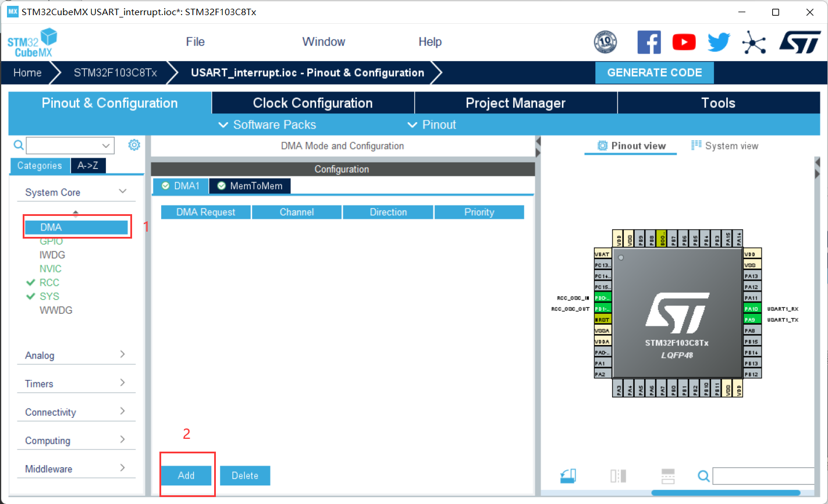Open STM32CubeMX's Facebook page icon
828x504 pixels.
coord(649,42)
